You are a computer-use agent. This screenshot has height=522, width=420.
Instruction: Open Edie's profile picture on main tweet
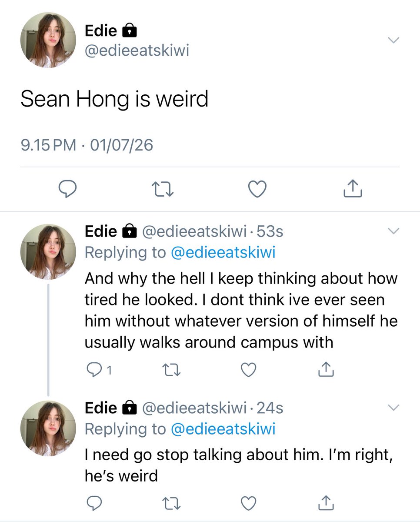point(48,40)
